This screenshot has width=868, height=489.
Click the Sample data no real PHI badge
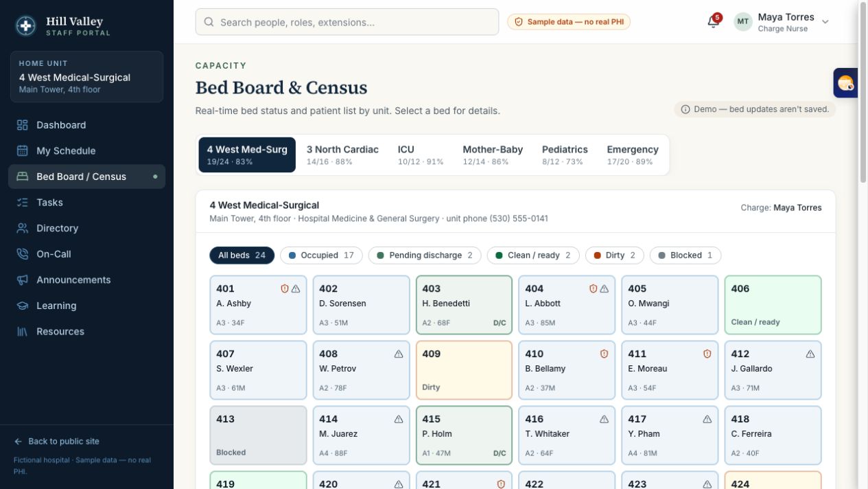point(569,22)
